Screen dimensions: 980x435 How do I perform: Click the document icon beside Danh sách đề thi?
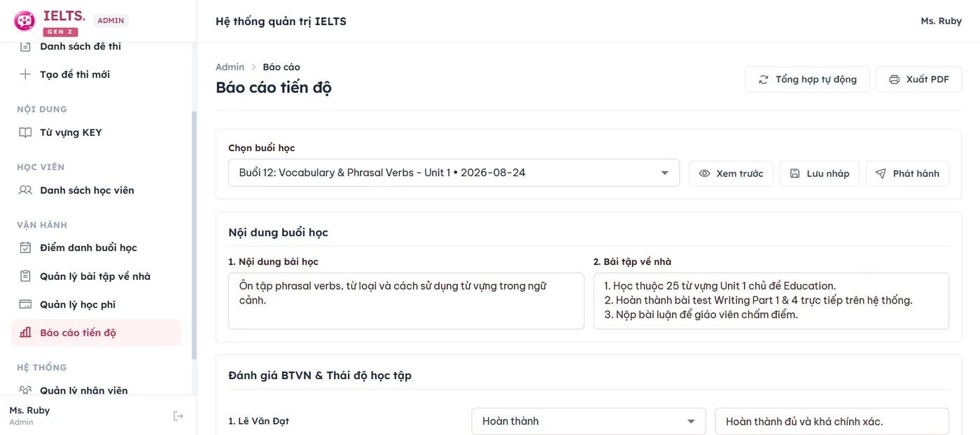25,46
